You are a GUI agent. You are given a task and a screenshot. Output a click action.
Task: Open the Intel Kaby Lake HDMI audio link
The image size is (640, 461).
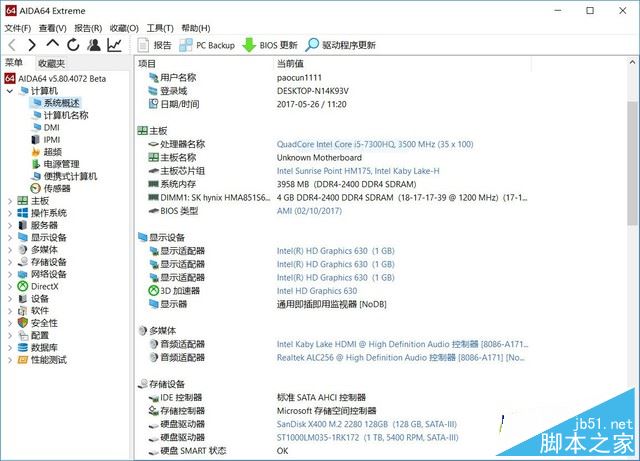tap(402, 344)
